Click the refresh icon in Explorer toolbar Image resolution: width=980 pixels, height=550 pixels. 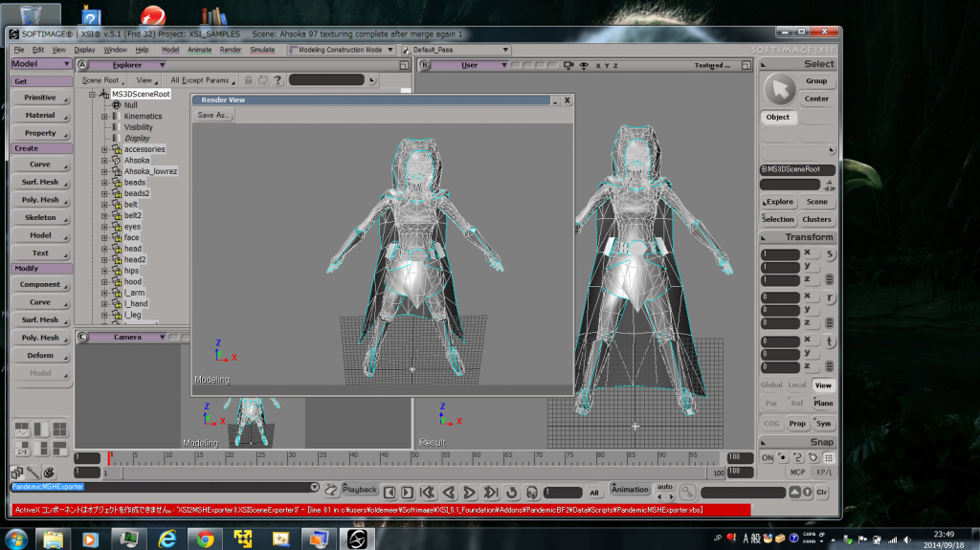pyautogui.click(x=263, y=80)
